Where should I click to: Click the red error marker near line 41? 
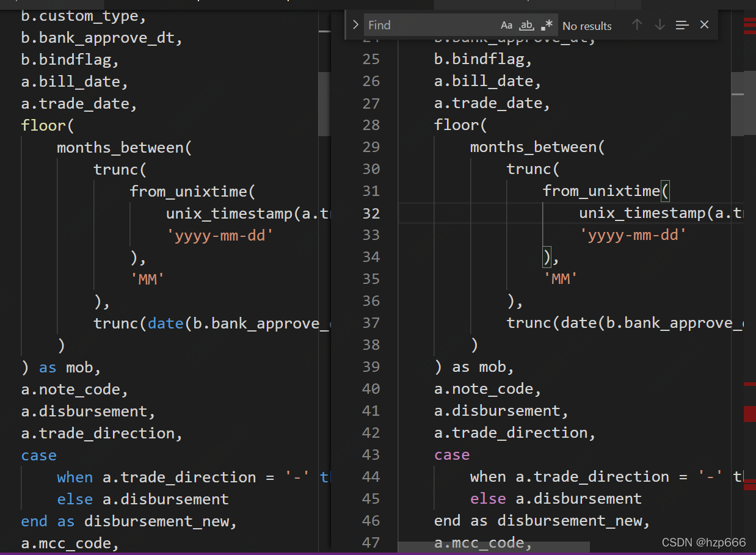(749, 414)
